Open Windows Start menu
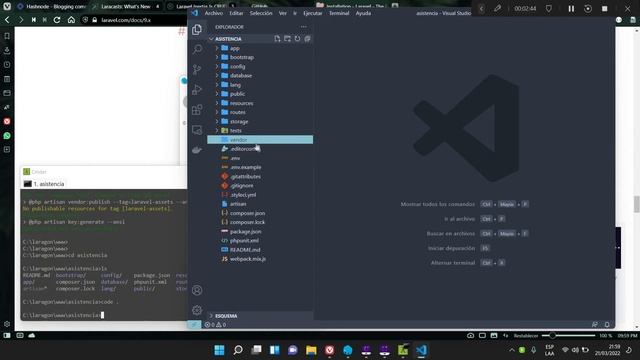The height and width of the screenshot is (360, 640). tap(220, 350)
